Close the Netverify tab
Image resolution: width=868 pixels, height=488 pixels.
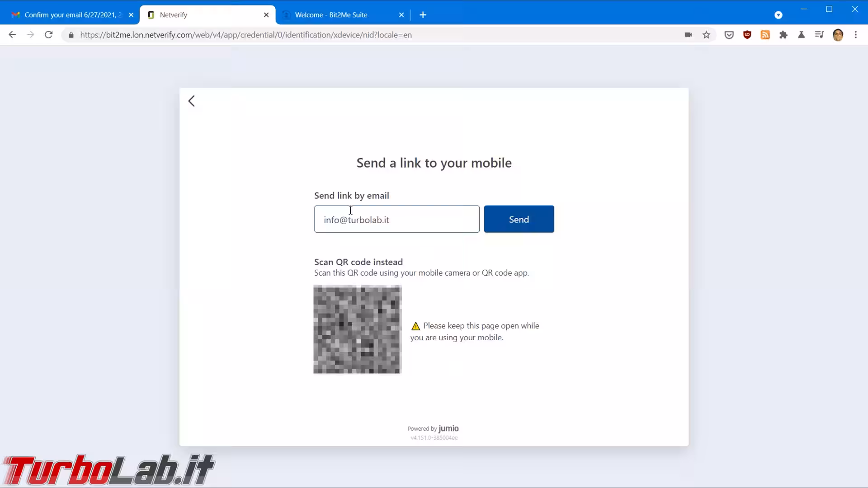(266, 15)
